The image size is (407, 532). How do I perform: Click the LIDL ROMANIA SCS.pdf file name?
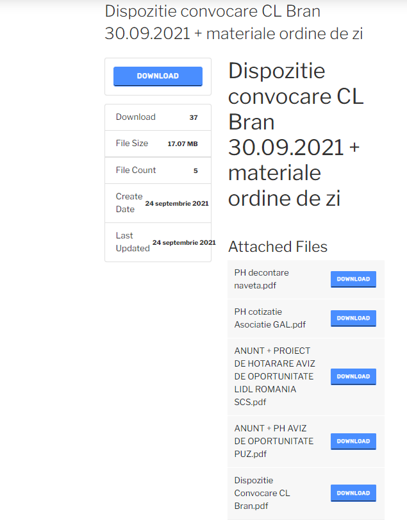pos(274,376)
